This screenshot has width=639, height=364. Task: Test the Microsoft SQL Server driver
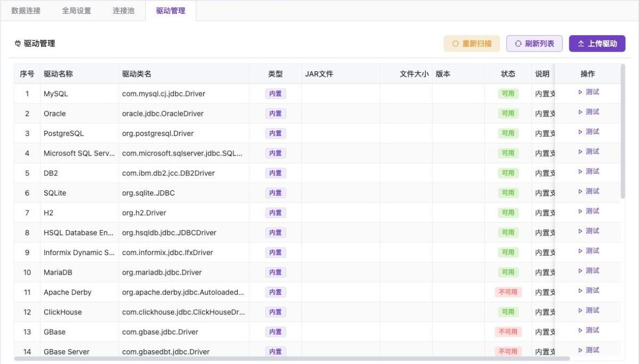click(x=588, y=151)
